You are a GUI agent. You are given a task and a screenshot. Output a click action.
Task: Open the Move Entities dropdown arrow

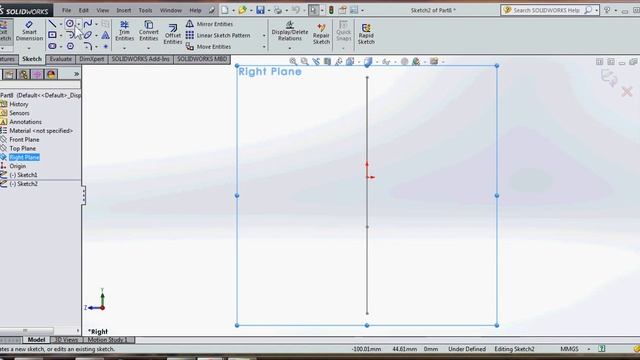(x=264, y=47)
